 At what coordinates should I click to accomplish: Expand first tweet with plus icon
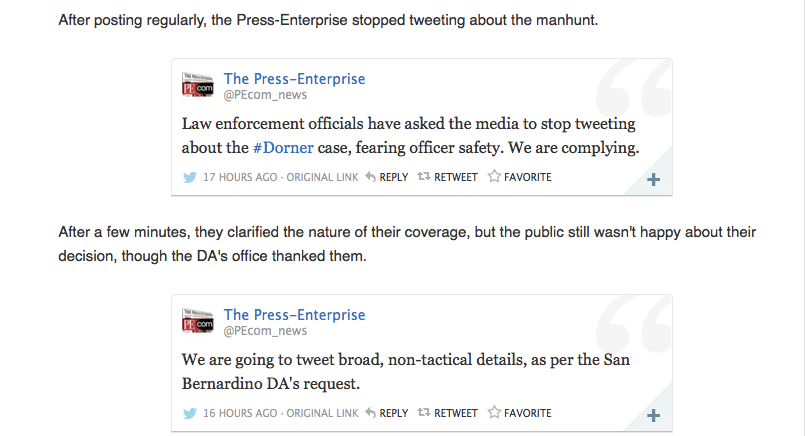click(x=653, y=180)
